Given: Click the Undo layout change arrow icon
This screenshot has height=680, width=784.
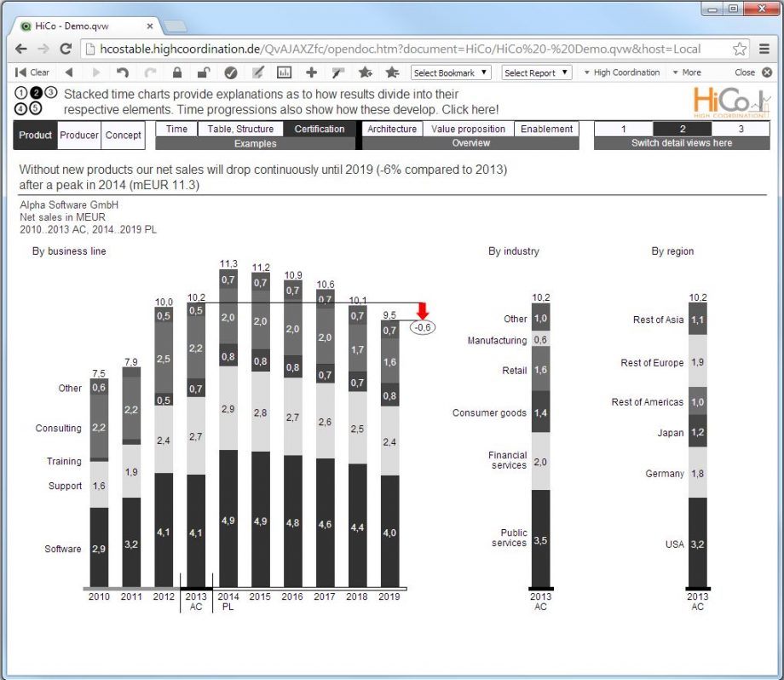Looking at the screenshot, I should 122,72.
